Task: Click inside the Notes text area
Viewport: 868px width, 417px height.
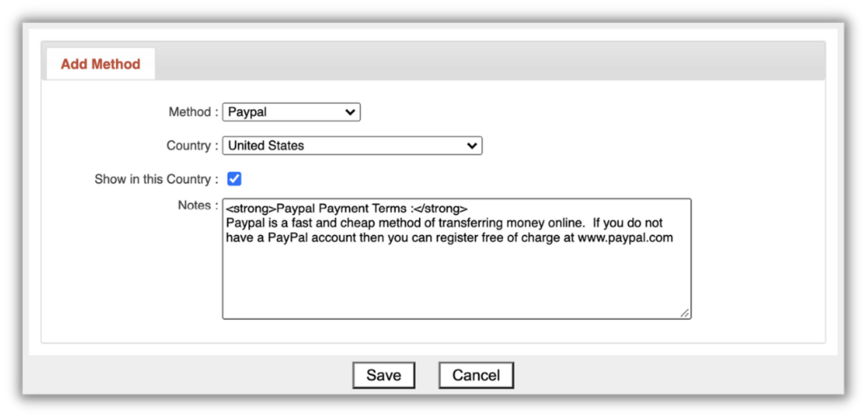Action: (457, 259)
